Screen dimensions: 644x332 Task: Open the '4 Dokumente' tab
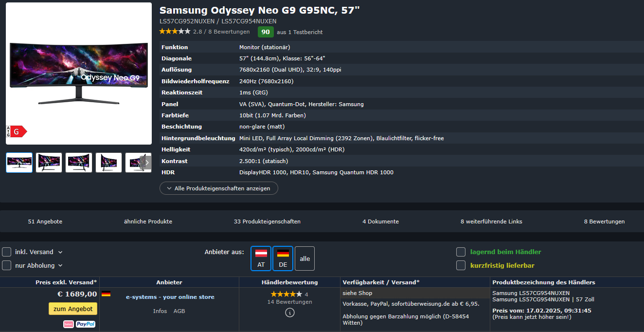[380, 221]
